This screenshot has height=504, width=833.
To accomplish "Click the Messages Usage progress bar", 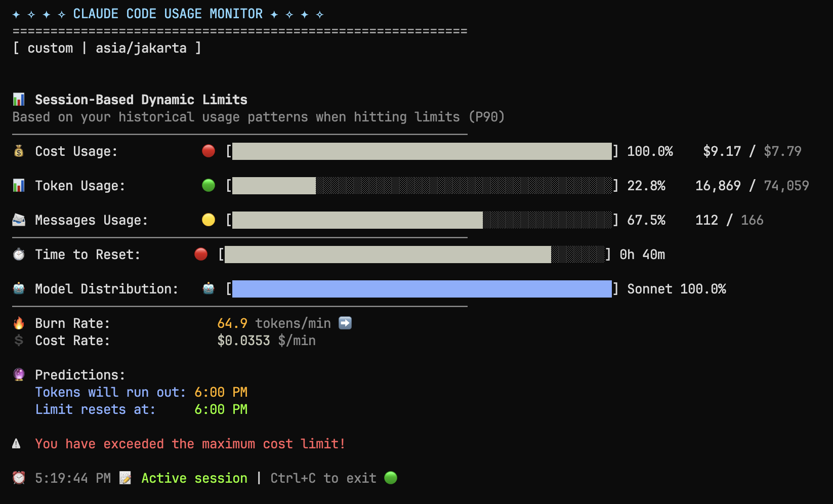I will pos(422,220).
